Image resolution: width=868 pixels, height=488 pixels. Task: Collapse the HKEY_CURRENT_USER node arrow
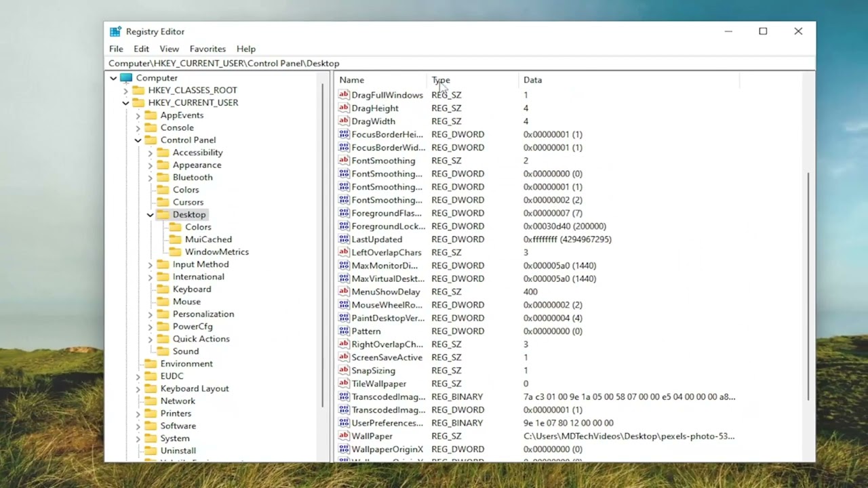point(125,103)
